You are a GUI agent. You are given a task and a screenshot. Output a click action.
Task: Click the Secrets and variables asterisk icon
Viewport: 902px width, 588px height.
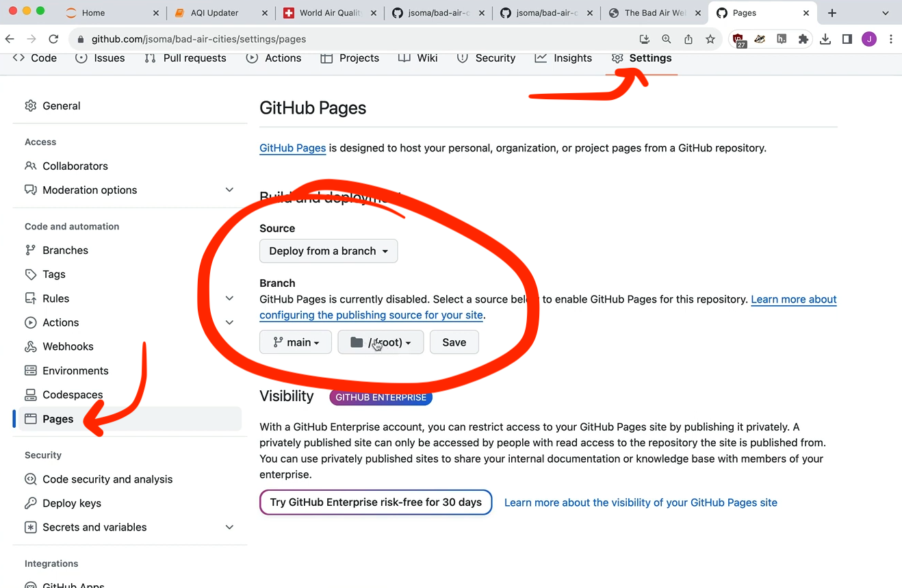point(31,527)
